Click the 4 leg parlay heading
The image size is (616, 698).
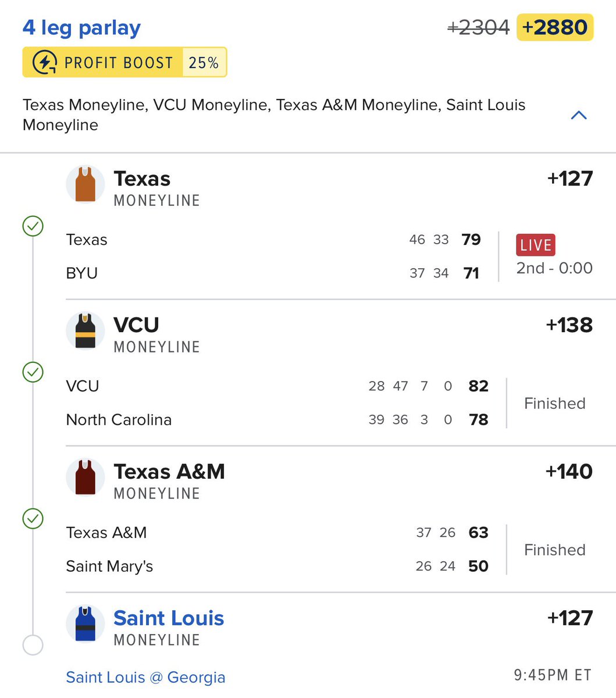(x=81, y=28)
